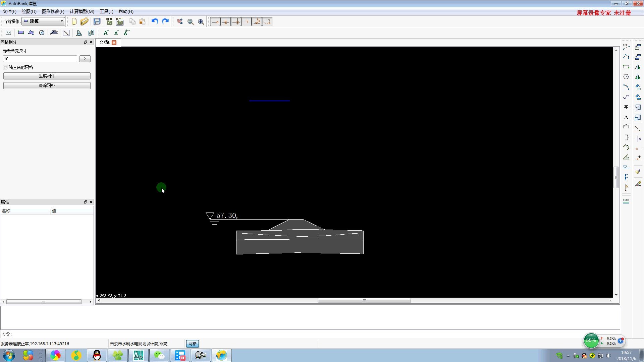Open the 文件(F) menu
The image size is (644, 362).
9,11
